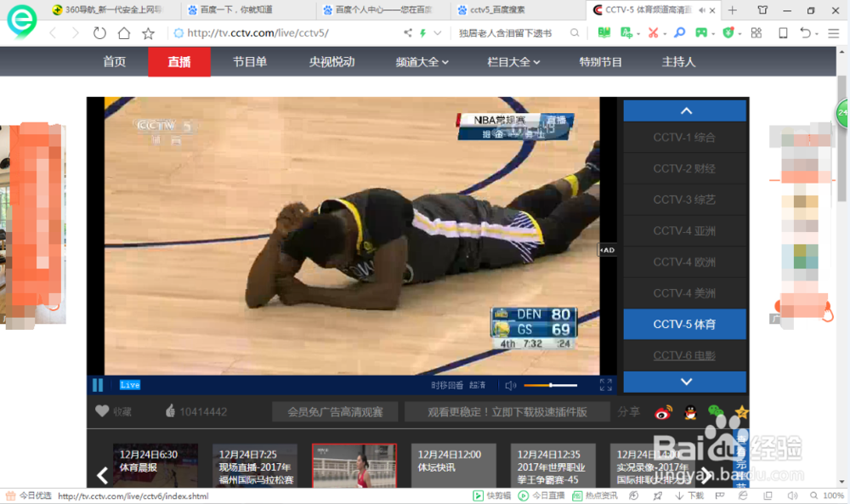The width and height of the screenshot is (850, 504).
Task: Click the shirt skin icon in the title bar
Action: coord(762,9)
